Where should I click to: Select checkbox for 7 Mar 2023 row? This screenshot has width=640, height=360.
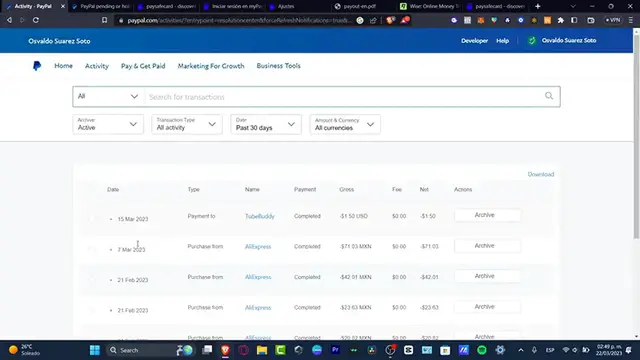tap(91, 249)
